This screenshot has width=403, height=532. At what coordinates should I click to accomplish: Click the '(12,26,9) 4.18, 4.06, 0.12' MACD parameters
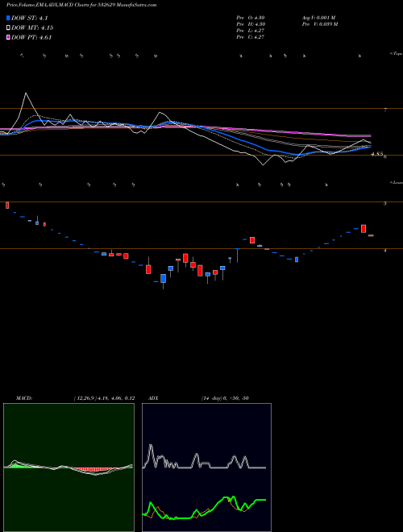coord(104,398)
